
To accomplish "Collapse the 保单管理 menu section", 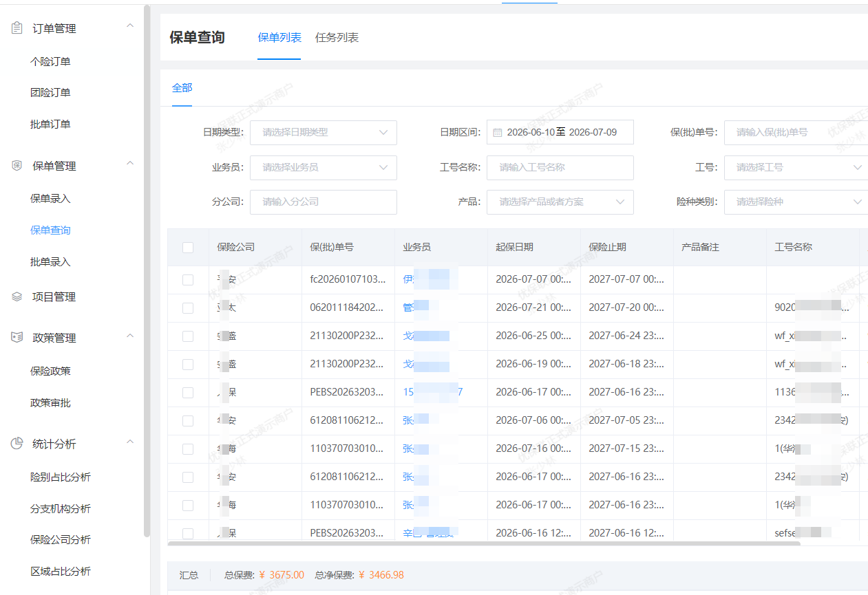I will [x=130, y=164].
